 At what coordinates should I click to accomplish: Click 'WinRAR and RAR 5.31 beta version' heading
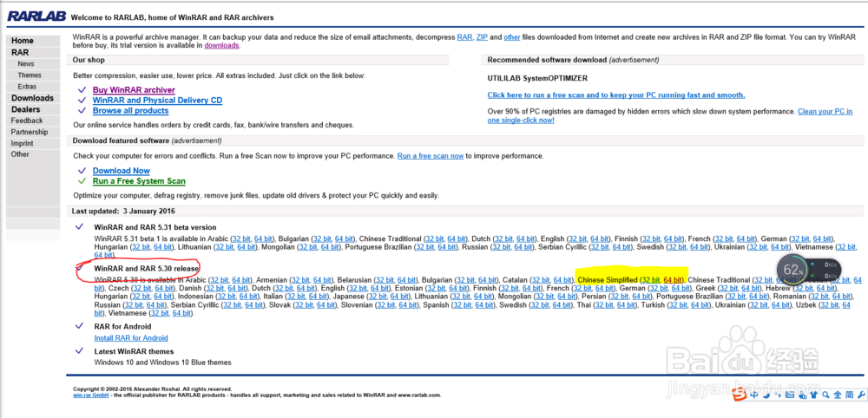click(155, 227)
